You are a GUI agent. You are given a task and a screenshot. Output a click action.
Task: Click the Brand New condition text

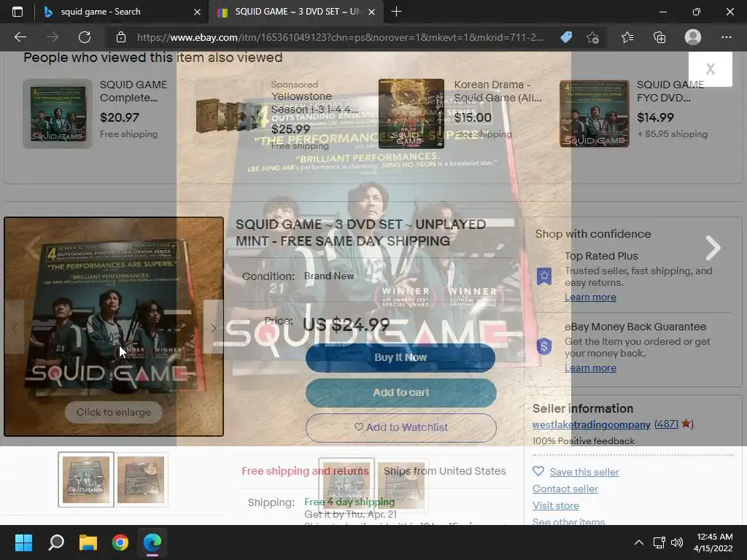tap(329, 276)
